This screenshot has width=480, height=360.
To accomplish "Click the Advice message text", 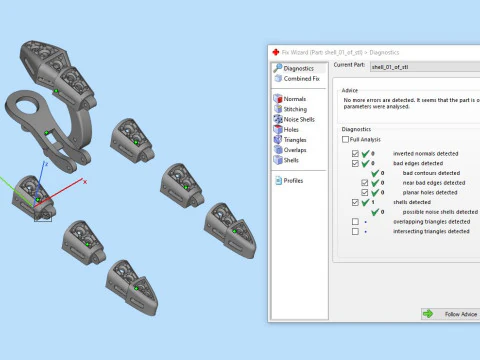I will point(412,103).
